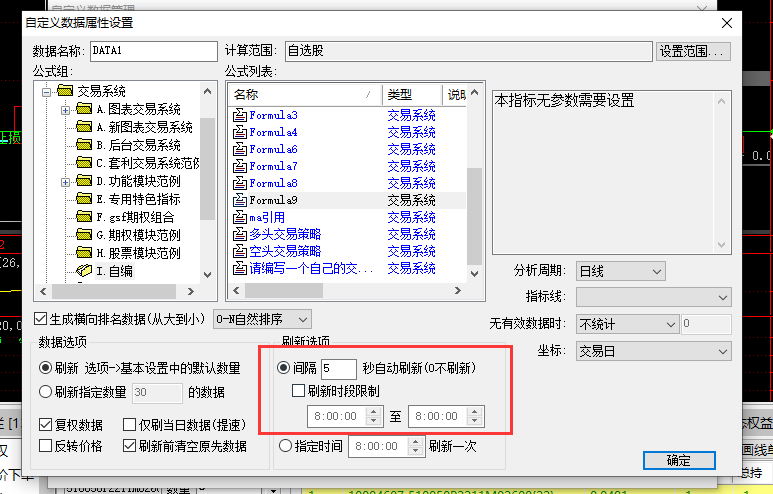Click the folder icon of F.gsf期权组合
Screen dimensions: 773x494
pos(84,216)
